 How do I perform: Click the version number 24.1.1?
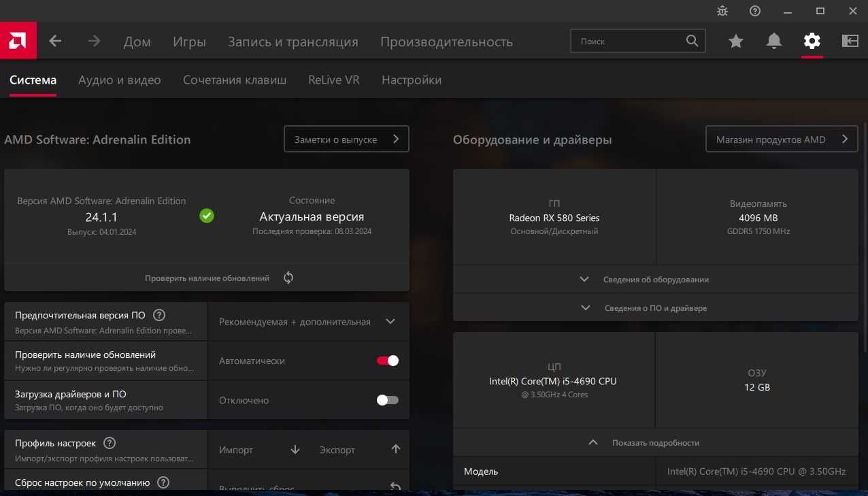pyautogui.click(x=101, y=217)
